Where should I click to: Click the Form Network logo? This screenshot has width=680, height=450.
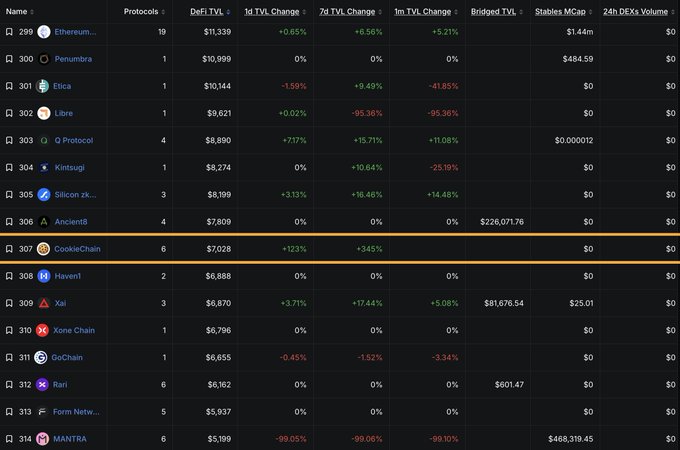[x=42, y=411]
